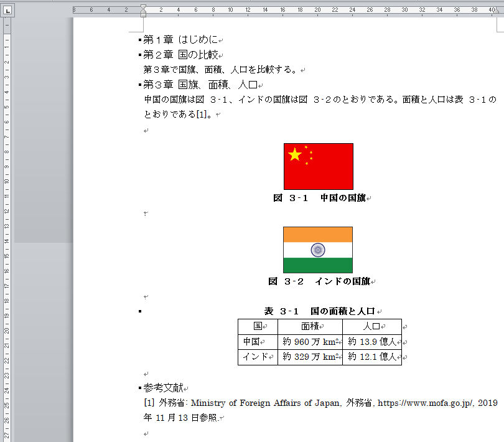Viewport: 504px width, 442px height.
Task: Click caption 図 3-2 インドの国旗
Action: tap(319, 281)
